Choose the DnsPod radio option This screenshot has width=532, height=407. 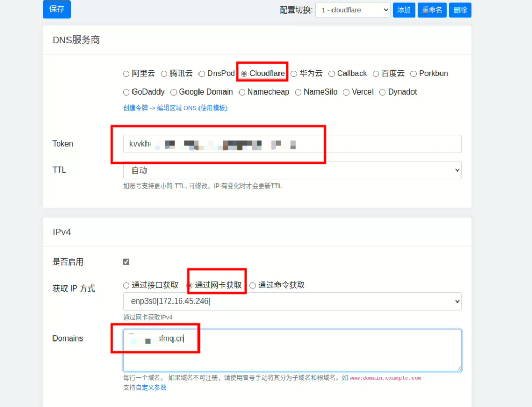(202, 74)
